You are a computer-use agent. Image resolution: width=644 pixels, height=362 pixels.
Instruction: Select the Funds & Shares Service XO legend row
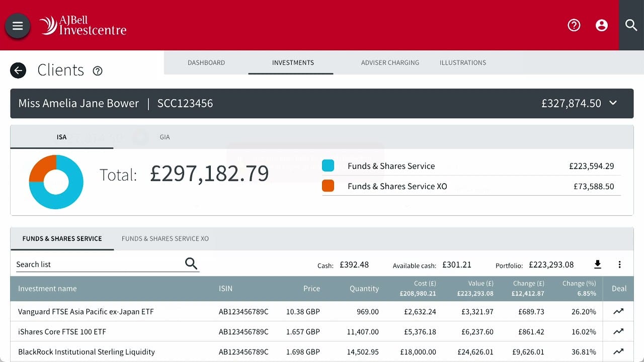[471, 186]
